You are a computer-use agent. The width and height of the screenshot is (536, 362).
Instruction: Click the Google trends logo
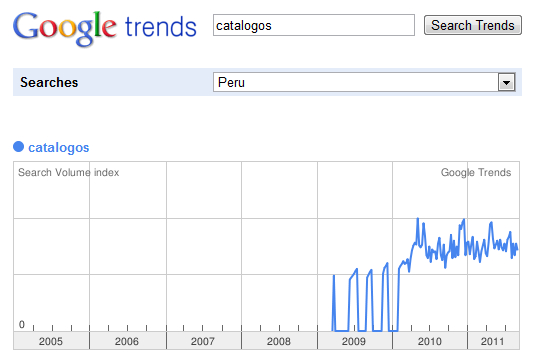[105, 28]
